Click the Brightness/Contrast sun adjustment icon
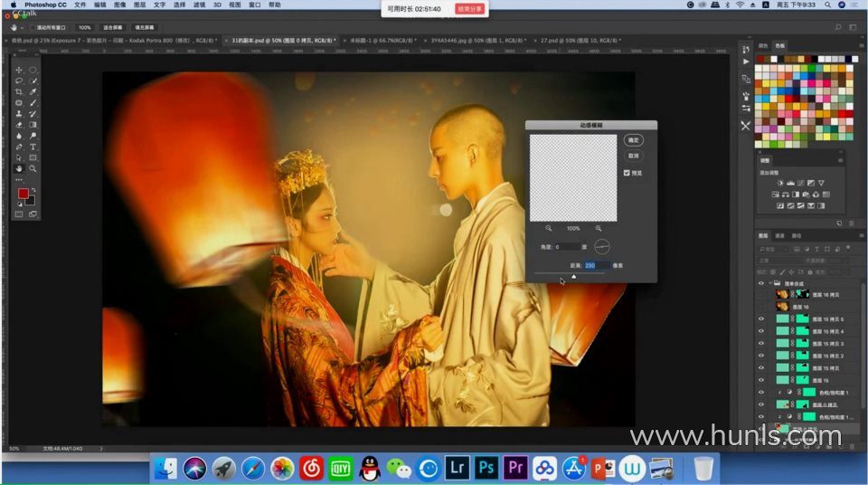 (x=780, y=183)
